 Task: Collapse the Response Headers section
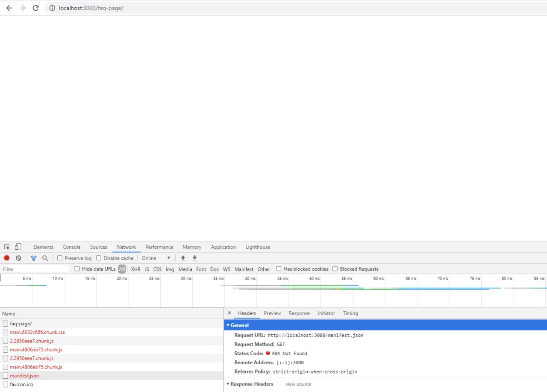228,384
